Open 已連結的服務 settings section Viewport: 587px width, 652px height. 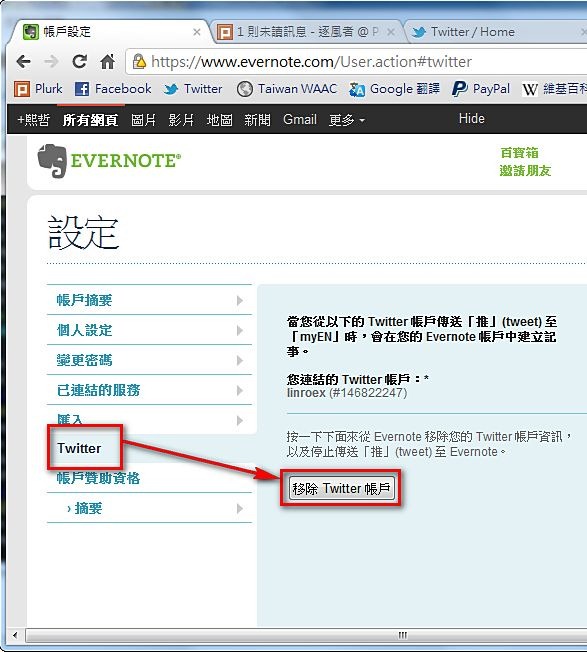tap(149, 390)
